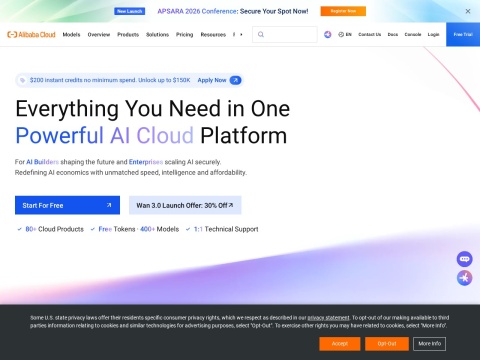Click the 80+ Cloud Products text
The image size is (480, 360).
click(x=54, y=229)
